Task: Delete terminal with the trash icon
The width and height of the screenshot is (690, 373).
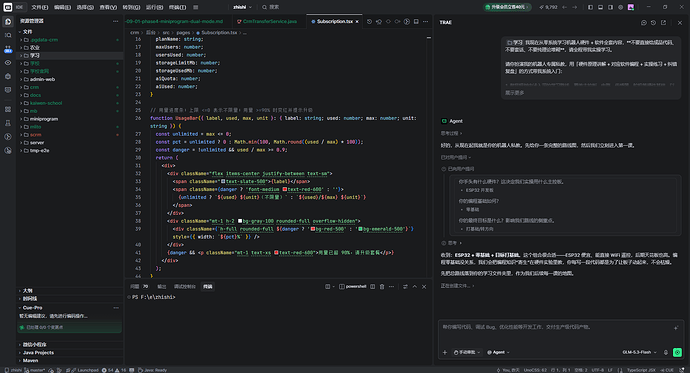Action: tap(382, 286)
